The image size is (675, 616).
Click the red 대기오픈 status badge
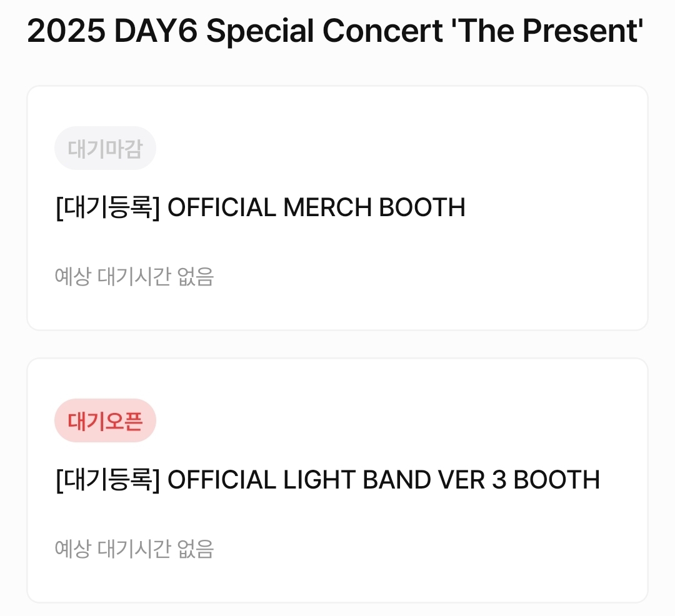(105, 420)
